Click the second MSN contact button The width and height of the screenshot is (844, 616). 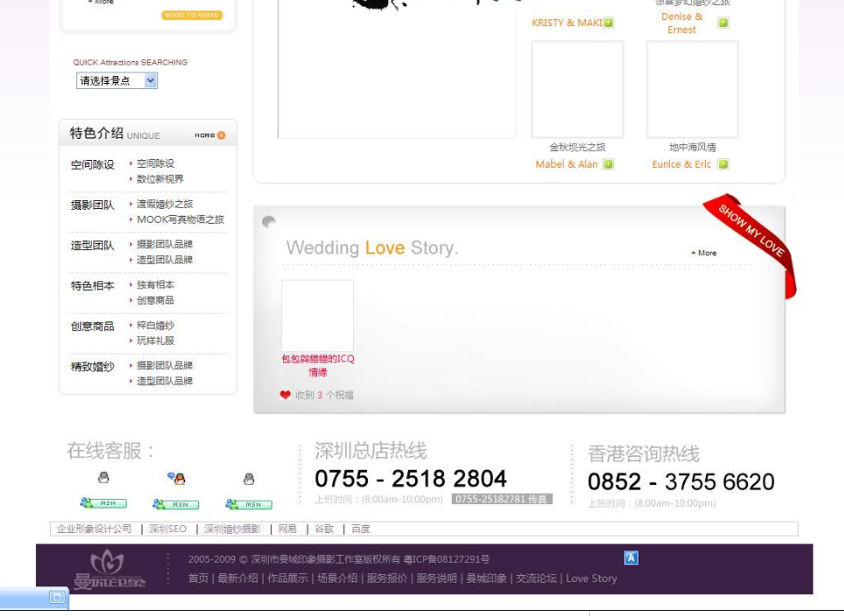pyautogui.click(x=176, y=504)
